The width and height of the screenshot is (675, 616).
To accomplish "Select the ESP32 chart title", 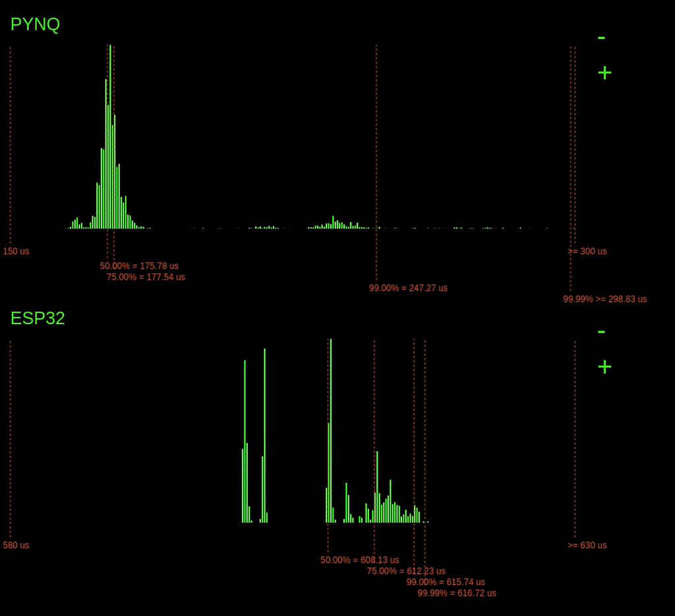I will 38,318.
